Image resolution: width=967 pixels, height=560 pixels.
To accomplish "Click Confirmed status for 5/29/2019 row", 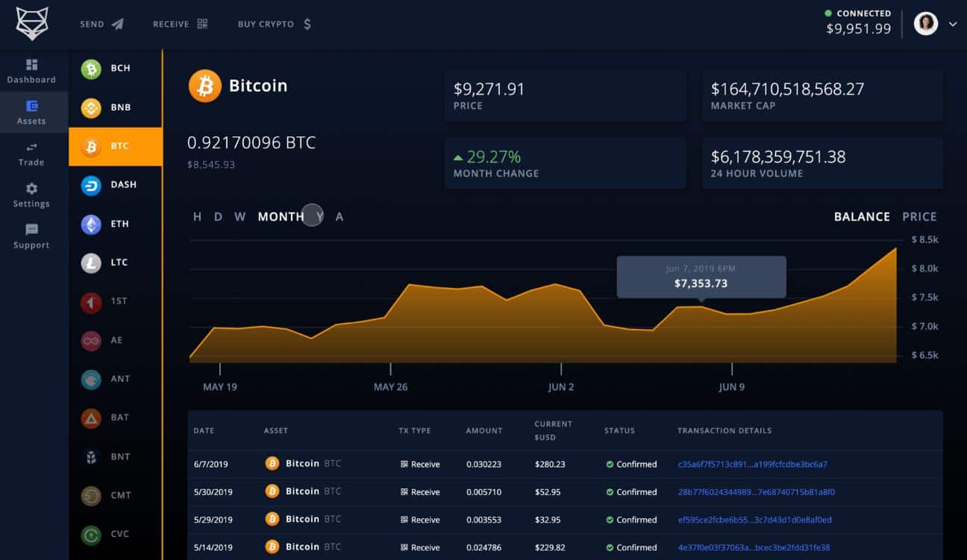I will click(631, 520).
